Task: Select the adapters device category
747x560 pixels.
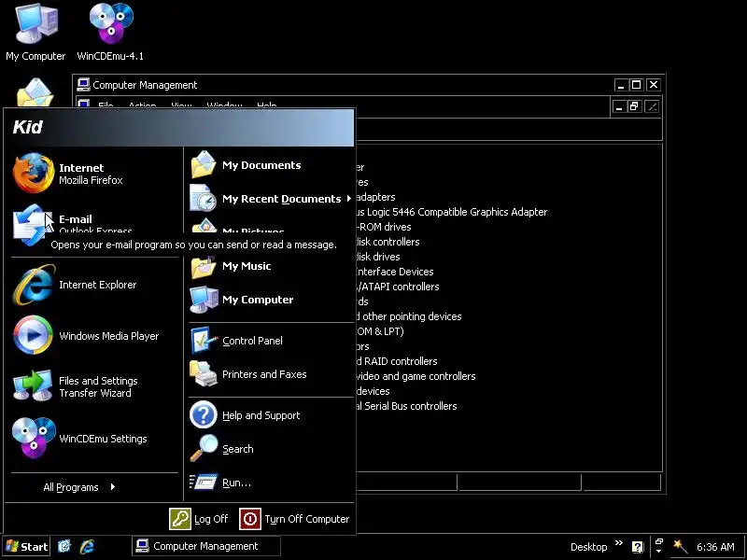Action: 376,197
